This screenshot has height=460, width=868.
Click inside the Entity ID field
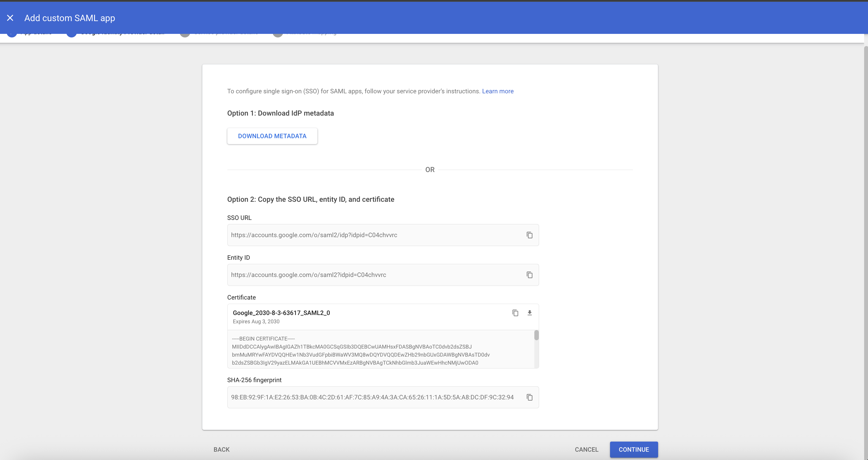(x=383, y=275)
